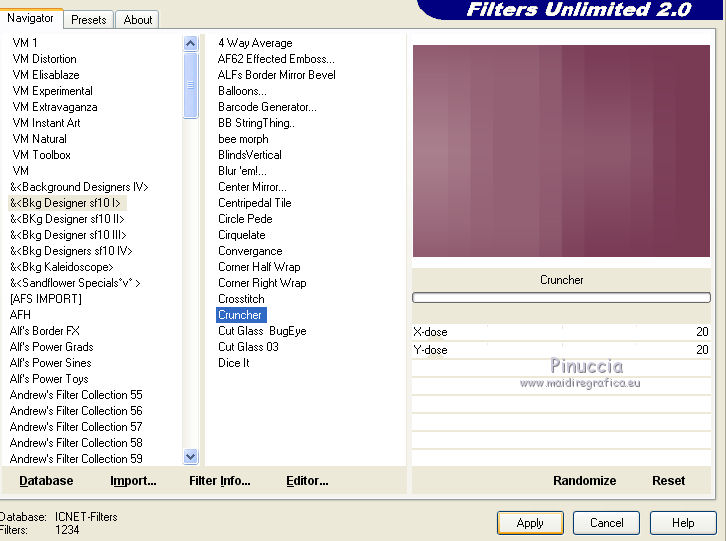Choose Blur 'em!... filter
The height and width of the screenshot is (541, 726).
[x=242, y=171]
